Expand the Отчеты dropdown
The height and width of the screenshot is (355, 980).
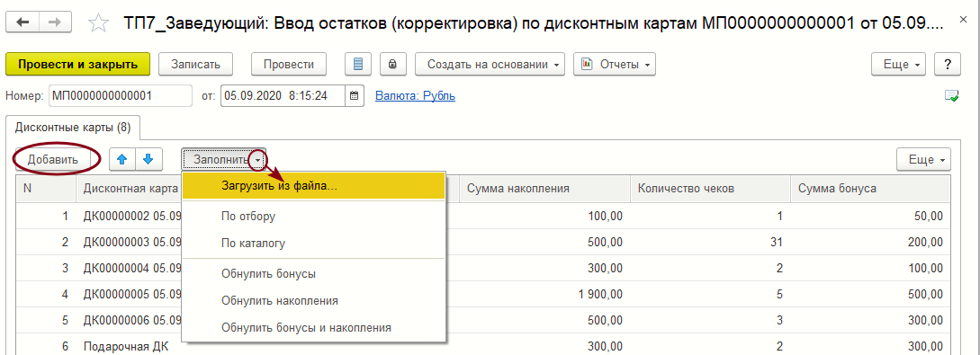[x=615, y=65]
